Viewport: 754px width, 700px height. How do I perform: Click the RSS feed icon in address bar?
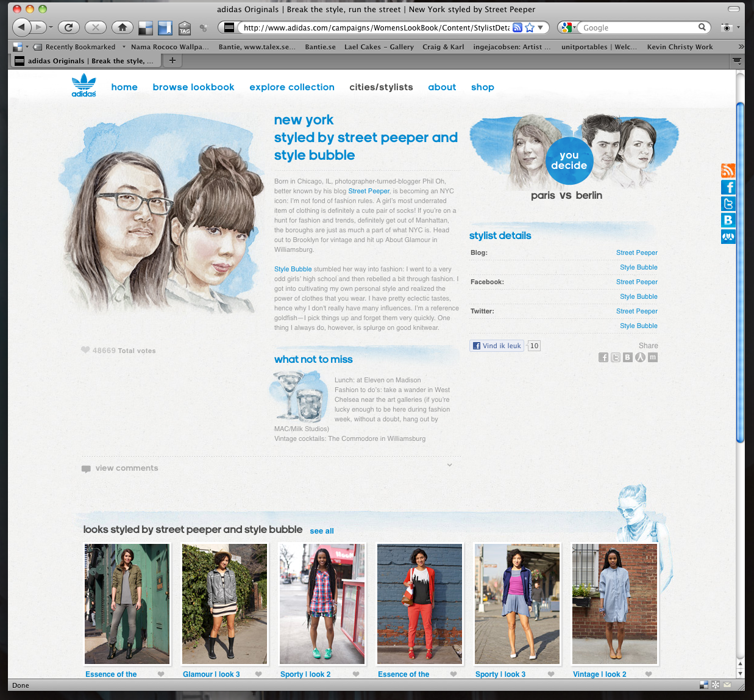[517, 27]
